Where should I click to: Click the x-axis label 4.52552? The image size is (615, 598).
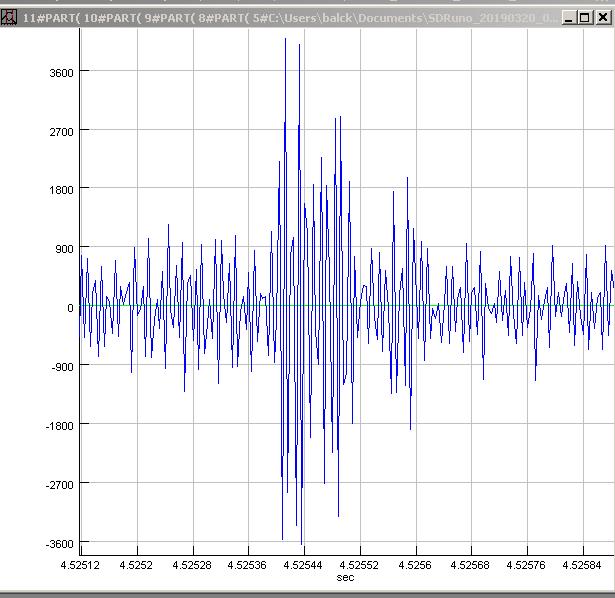(x=359, y=565)
